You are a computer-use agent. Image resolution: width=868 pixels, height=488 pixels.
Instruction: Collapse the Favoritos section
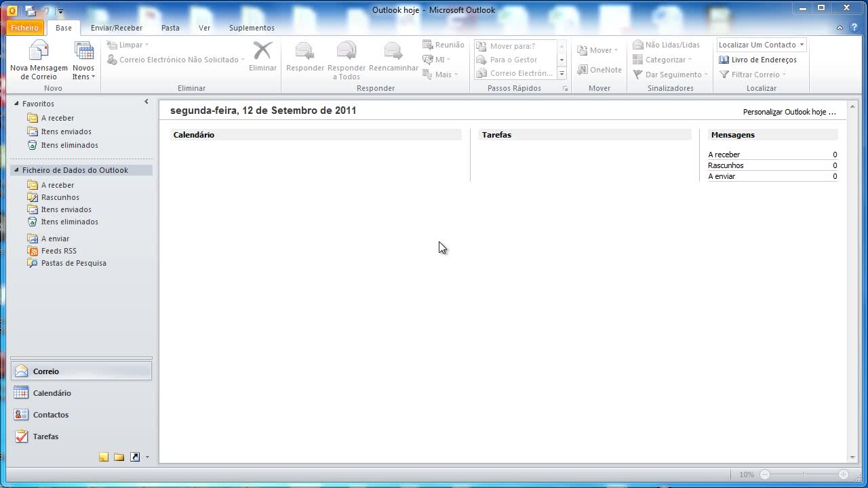pos(17,104)
